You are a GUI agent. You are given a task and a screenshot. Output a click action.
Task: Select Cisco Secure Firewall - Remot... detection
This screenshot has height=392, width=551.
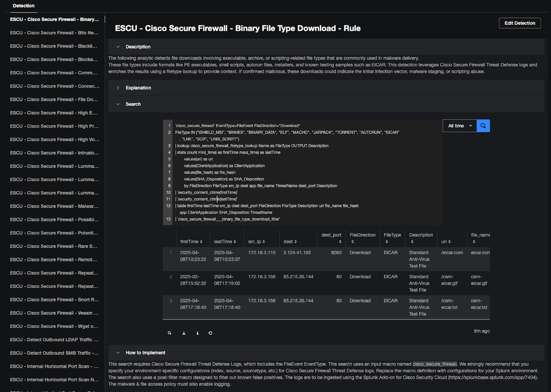click(x=54, y=260)
